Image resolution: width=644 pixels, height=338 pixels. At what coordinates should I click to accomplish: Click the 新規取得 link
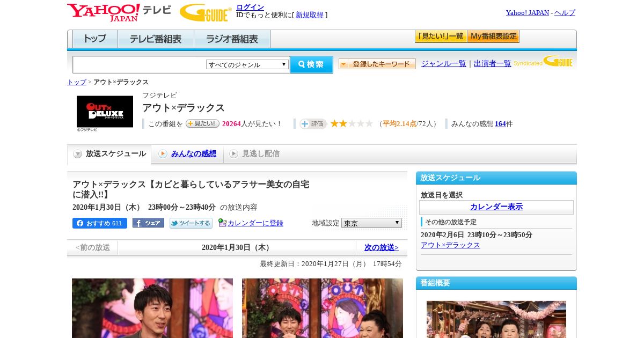coord(310,15)
